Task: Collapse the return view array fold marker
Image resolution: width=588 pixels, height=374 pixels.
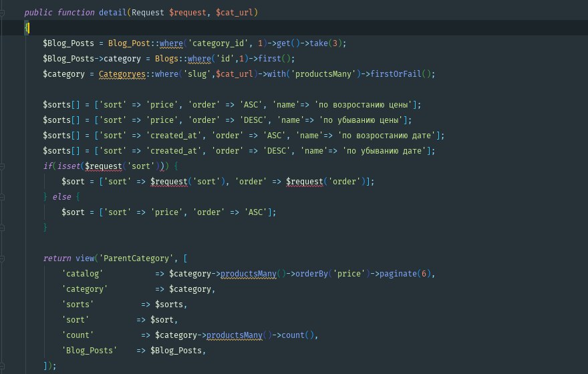Action: tap(2, 258)
